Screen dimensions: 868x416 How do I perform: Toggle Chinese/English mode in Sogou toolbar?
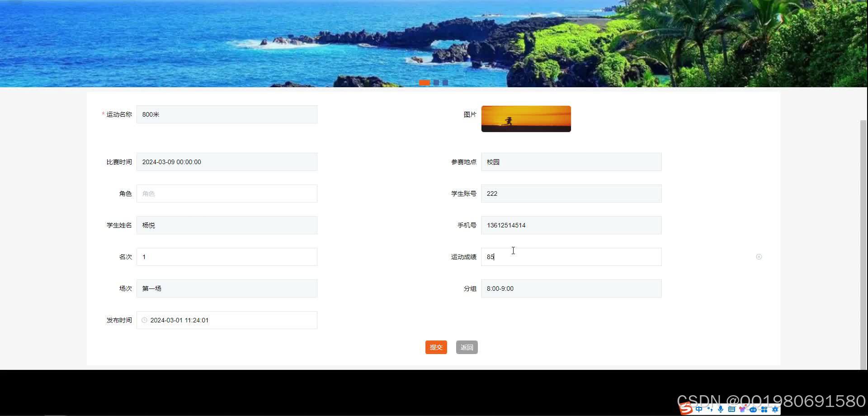tap(699, 409)
